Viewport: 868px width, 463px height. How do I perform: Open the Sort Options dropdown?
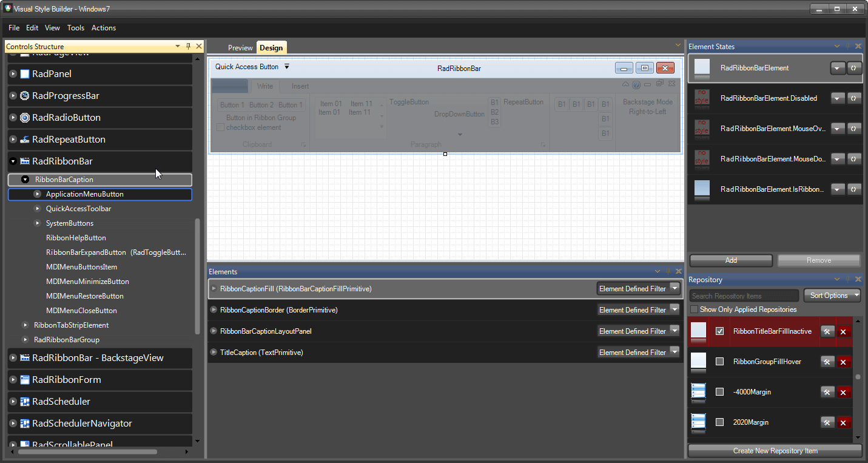tap(832, 296)
